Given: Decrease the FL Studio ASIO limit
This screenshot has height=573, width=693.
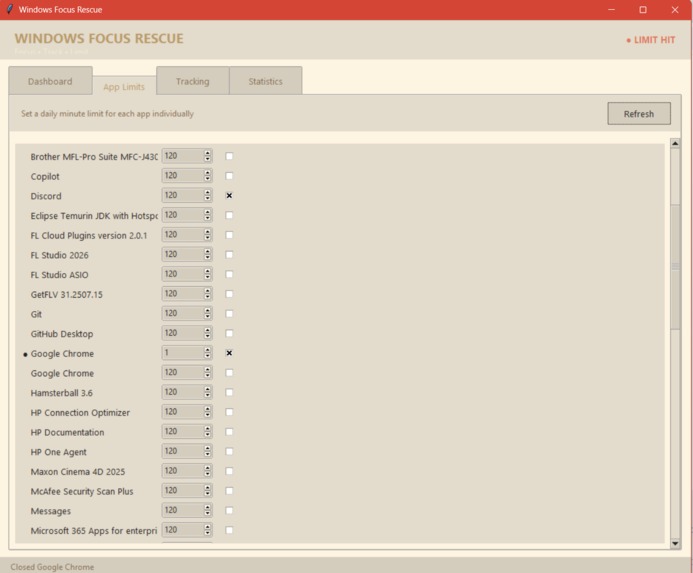Looking at the screenshot, I should pos(207,277).
